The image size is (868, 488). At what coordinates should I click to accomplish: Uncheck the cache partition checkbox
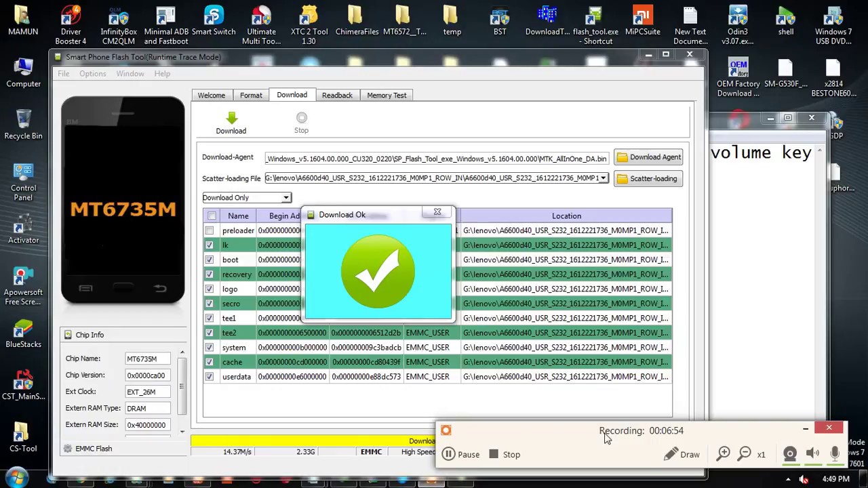coord(210,362)
